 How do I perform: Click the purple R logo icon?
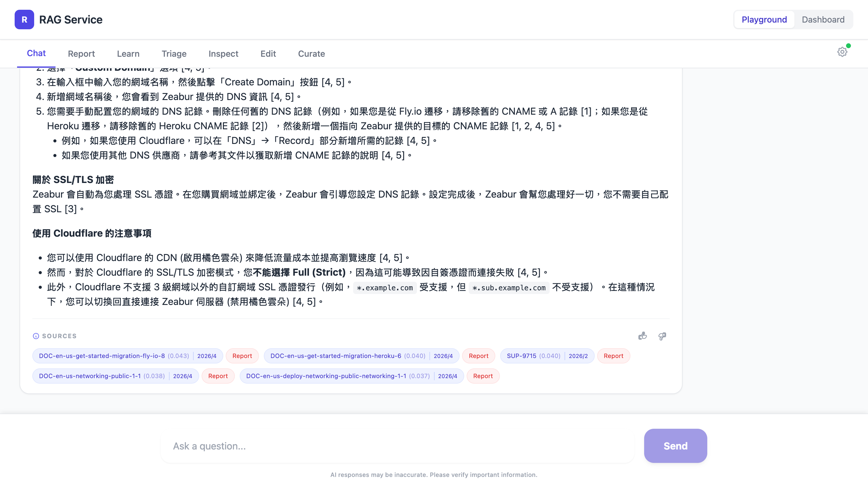[24, 19]
